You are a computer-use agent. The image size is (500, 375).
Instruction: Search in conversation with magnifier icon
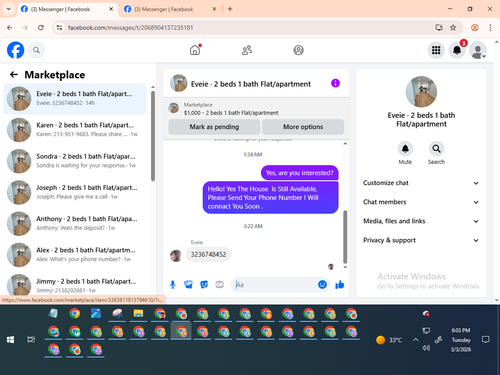point(436,149)
